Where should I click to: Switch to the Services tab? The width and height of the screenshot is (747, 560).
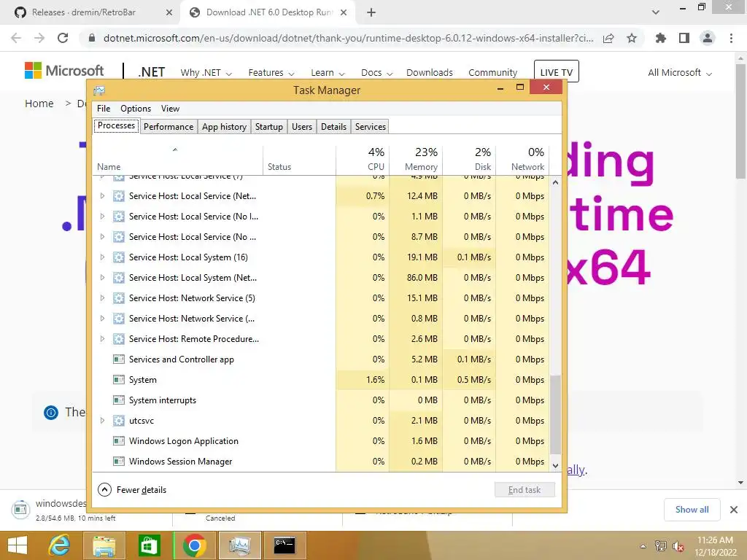pos(370,127)
